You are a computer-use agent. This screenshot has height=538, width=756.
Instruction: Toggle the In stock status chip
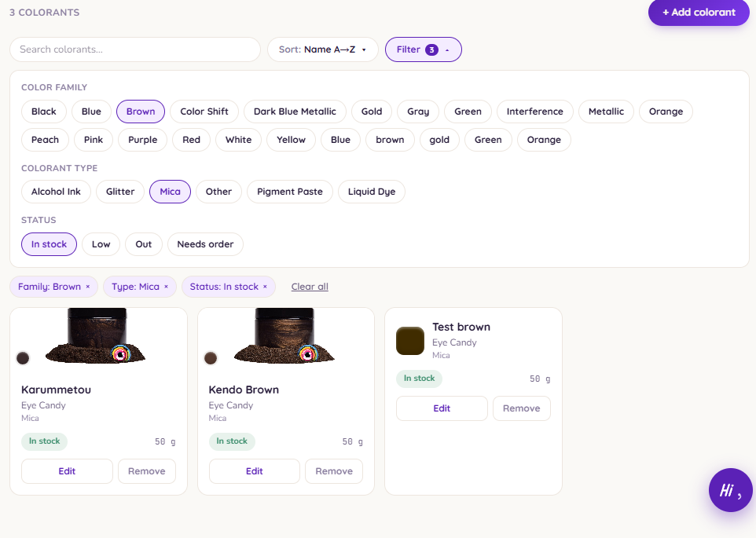pyautogui.click(x=50, y=244)
